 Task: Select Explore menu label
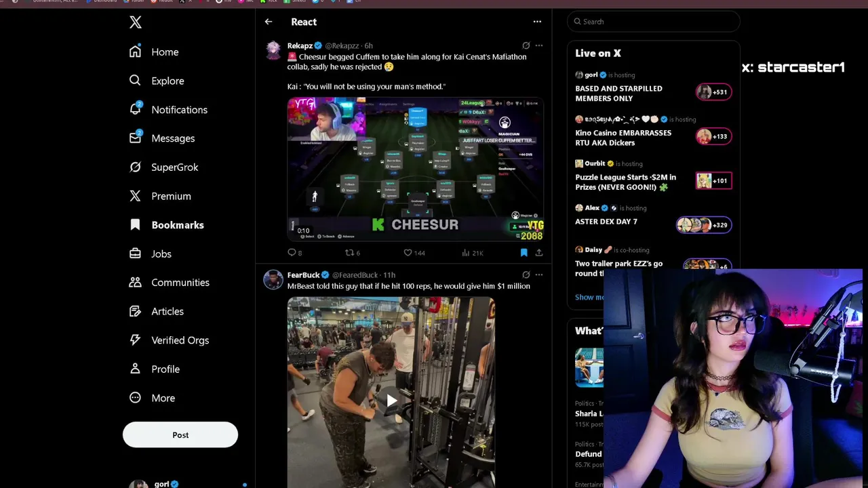(x=167, y=81)
